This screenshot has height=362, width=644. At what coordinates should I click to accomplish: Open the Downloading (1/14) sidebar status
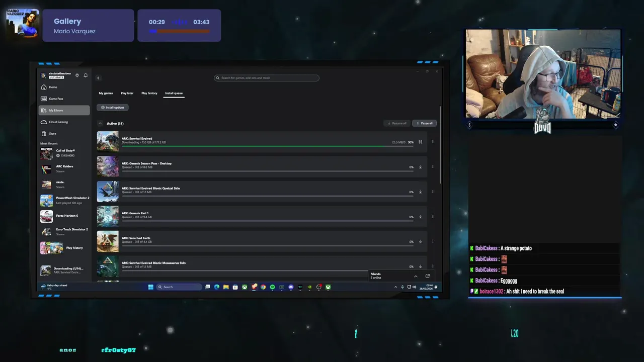coord(64,270)
